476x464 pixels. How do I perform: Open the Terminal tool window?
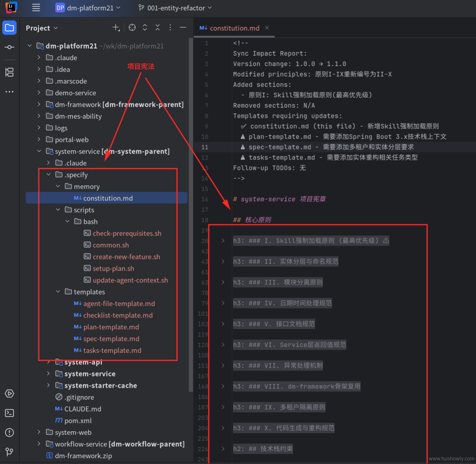click(9, 413)
